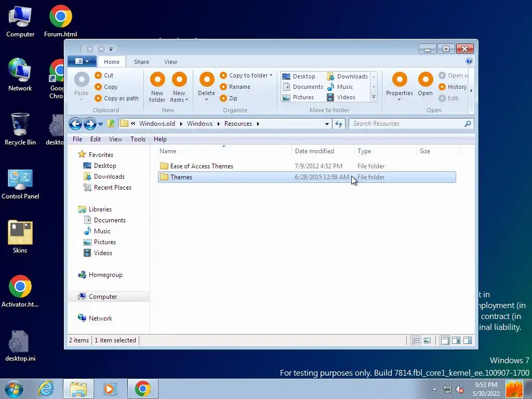
Task: Open the Help menu
Action: pos(160,139)
